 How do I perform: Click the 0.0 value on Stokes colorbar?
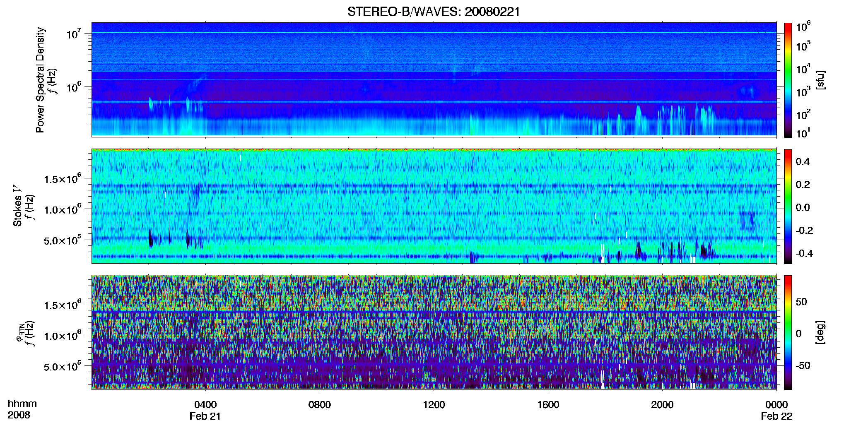[803, 207]
